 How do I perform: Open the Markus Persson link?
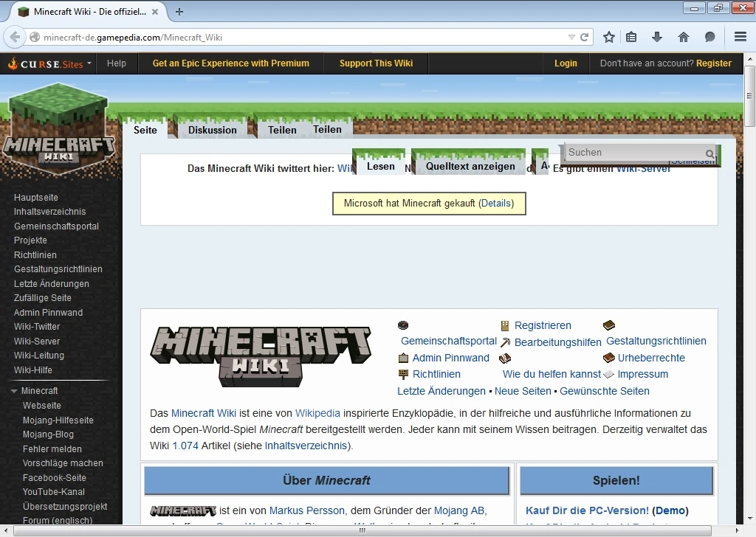click(x=306, y=510)
